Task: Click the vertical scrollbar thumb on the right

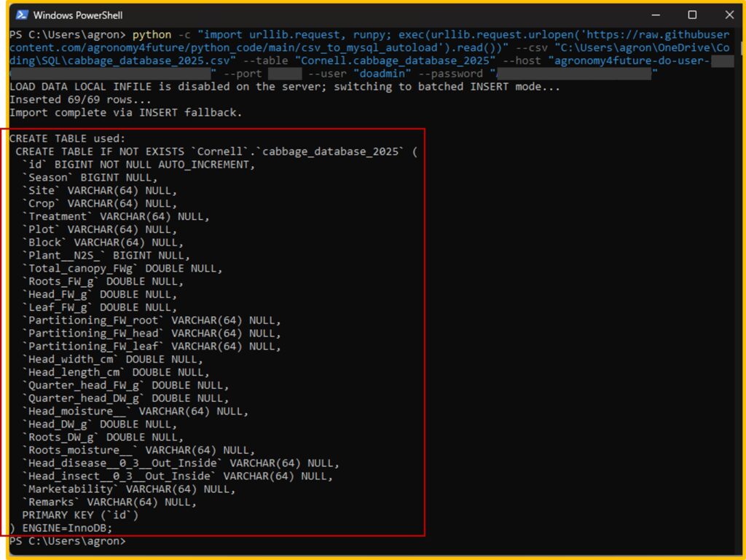Action: (740, 50)
